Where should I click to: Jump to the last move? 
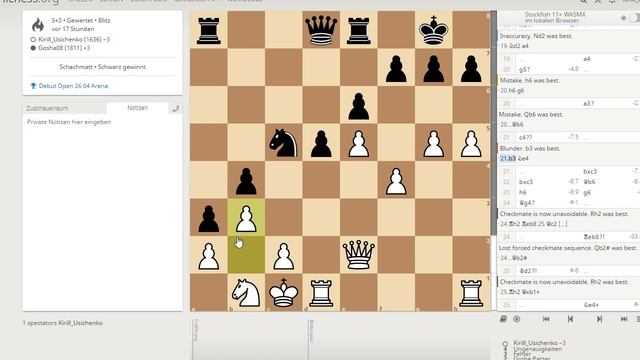pos(624,319)
